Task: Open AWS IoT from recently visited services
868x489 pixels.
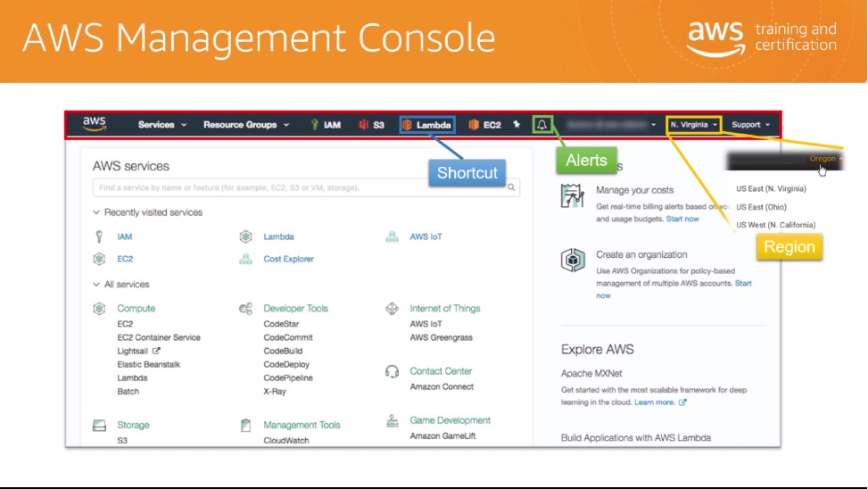Action: tap(426, 236)
